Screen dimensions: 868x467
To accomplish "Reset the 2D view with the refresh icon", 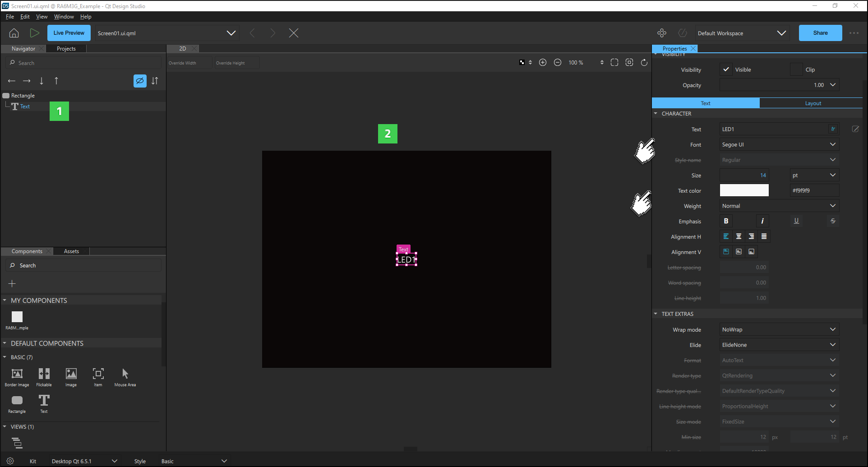I will [x=644, y=63].
